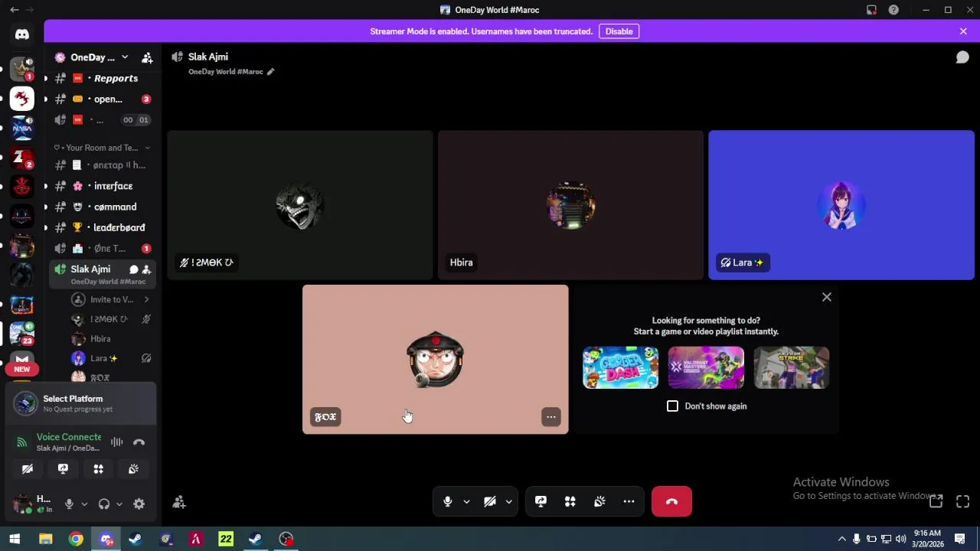The image size is (980, 551).
Task: Open Chrome from Windows taskbar
Action: click(76, 540)
